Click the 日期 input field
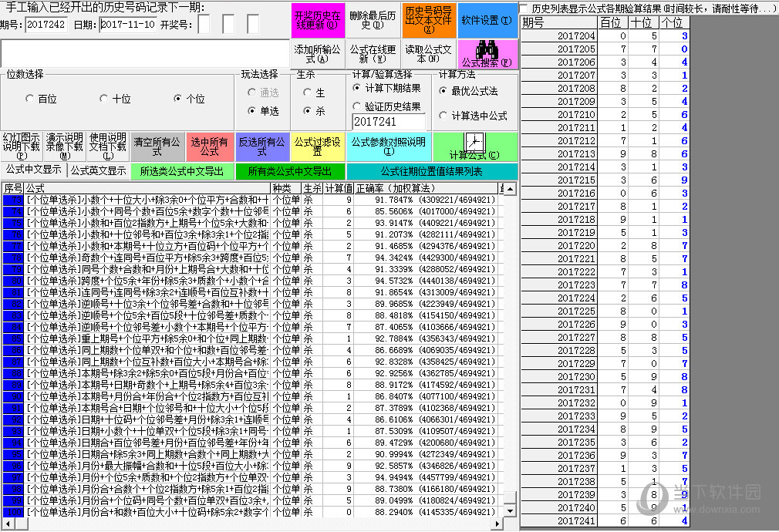Screen dimensions: 779x532 (x=127, y=25)
